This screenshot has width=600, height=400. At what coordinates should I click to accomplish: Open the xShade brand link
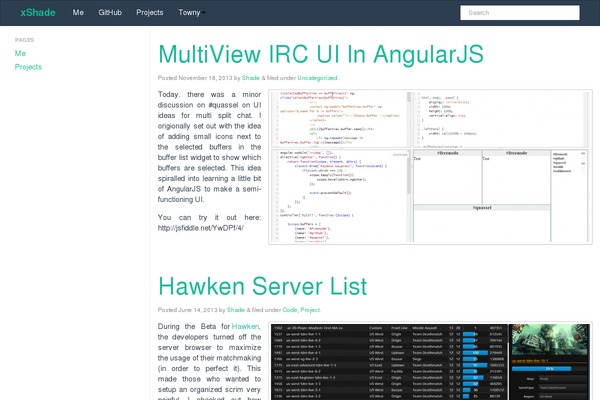coord(38,13)
